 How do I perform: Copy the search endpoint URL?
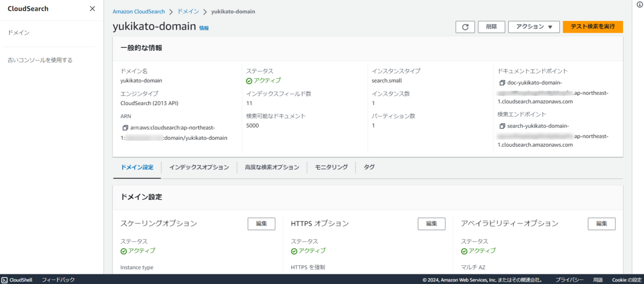[x=502, y=126]
